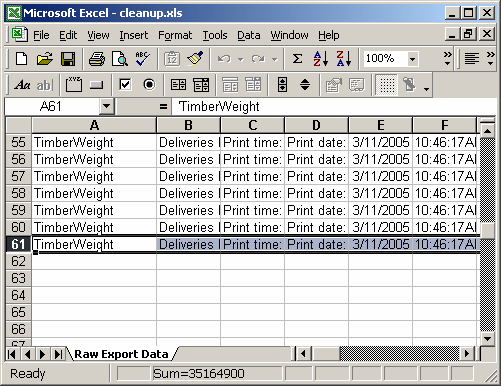Click the Edit Code forms icon
The height and width of the screenshot is (386, 501).
coord(356,85)
